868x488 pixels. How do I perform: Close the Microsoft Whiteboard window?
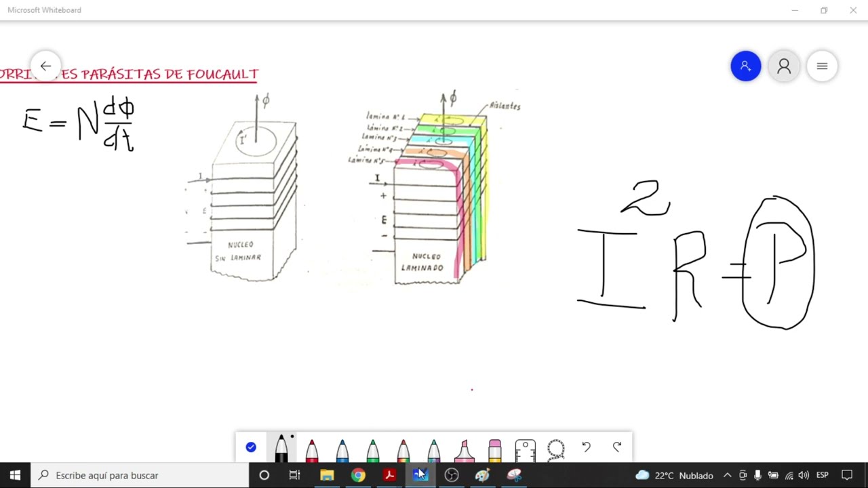853,10
